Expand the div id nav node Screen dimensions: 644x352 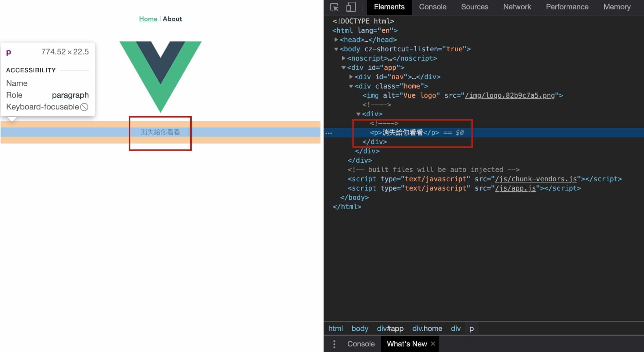[351, 77]
